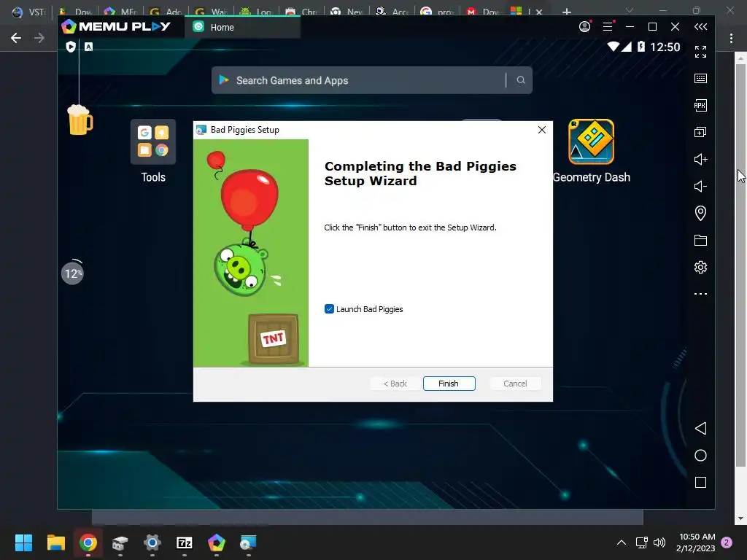The height and width of the screenshot is (560, 747).
Task: Click the taskbar speaker volume icon
Action: (x=659, y=542)
